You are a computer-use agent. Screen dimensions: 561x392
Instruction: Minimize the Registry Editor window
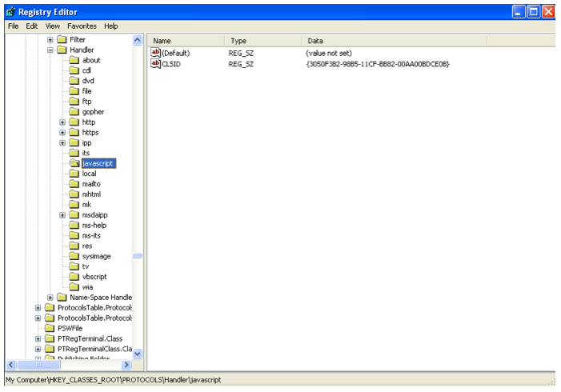coord(518,12)
